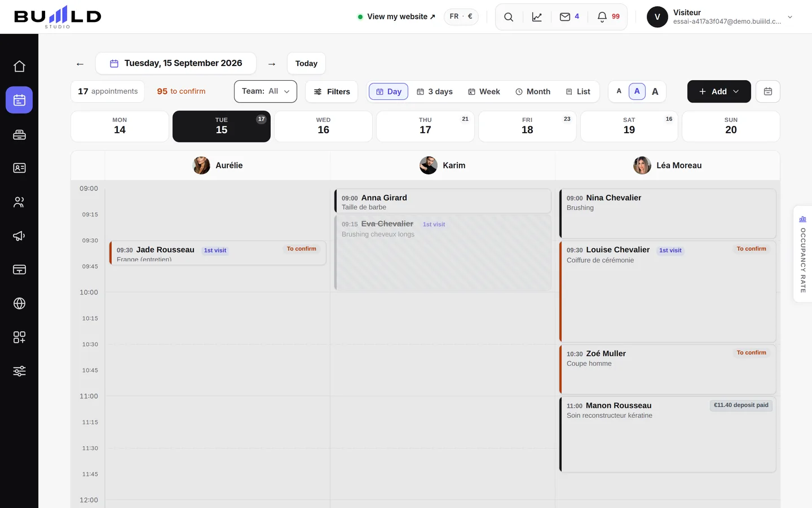812x508 pixels.
Task: Select WED 16 in the day strip
Action: click(324, 126)
